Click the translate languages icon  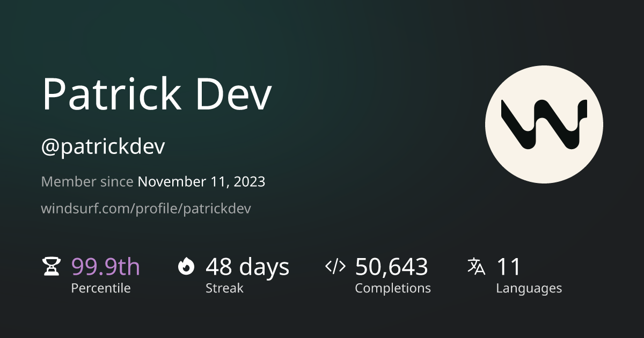pos(477,266)
